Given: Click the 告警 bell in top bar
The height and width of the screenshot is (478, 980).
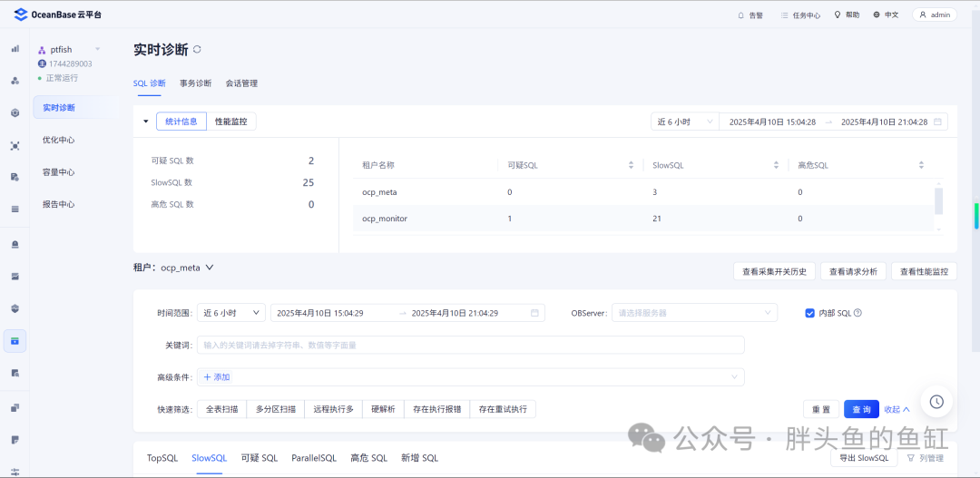Looking at the screenshot, I should [x=750, y=15].
